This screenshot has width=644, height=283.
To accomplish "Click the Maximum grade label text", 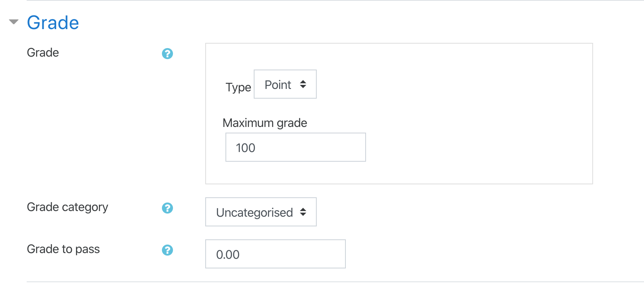I will click(265, 123).
